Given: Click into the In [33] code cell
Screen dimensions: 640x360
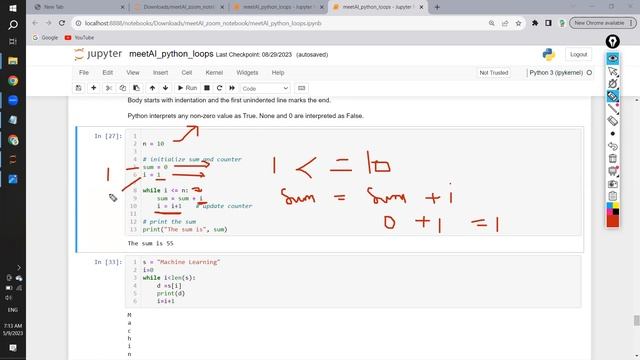Looking at the screenshot, I should coord(353,282).
